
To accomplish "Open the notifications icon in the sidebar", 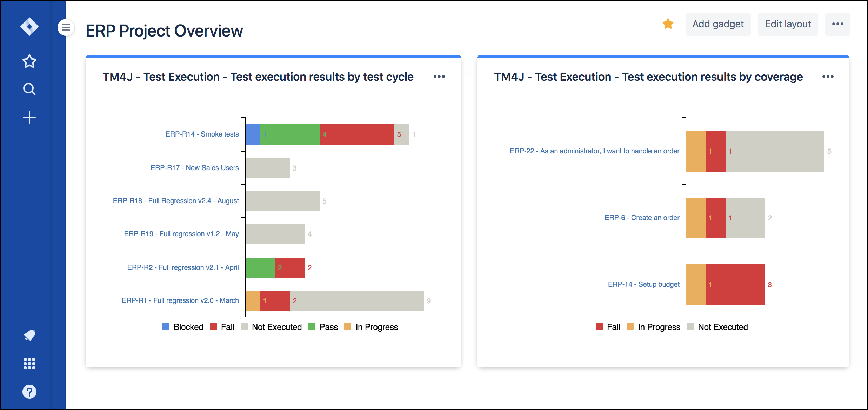I will click(x=29, y=336).
